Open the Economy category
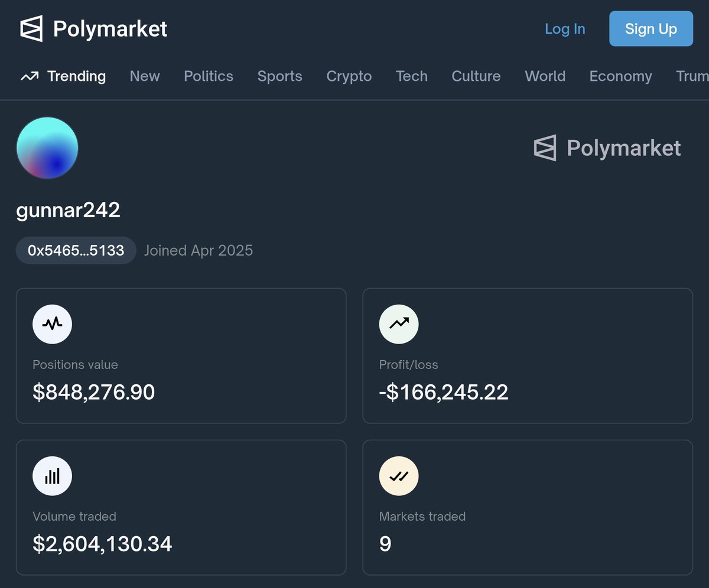This screenshot has width=709, height=588. click(620, 76)
